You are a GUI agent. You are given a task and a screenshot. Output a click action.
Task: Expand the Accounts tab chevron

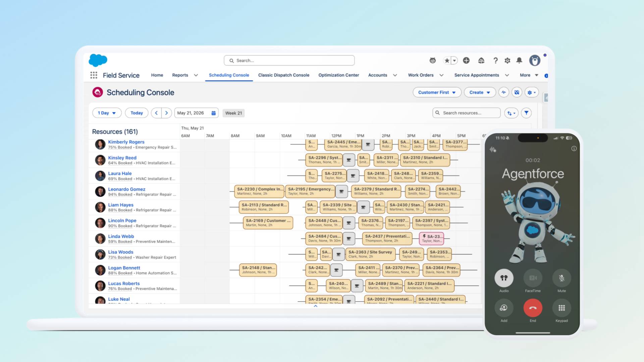tap(395, 75)
